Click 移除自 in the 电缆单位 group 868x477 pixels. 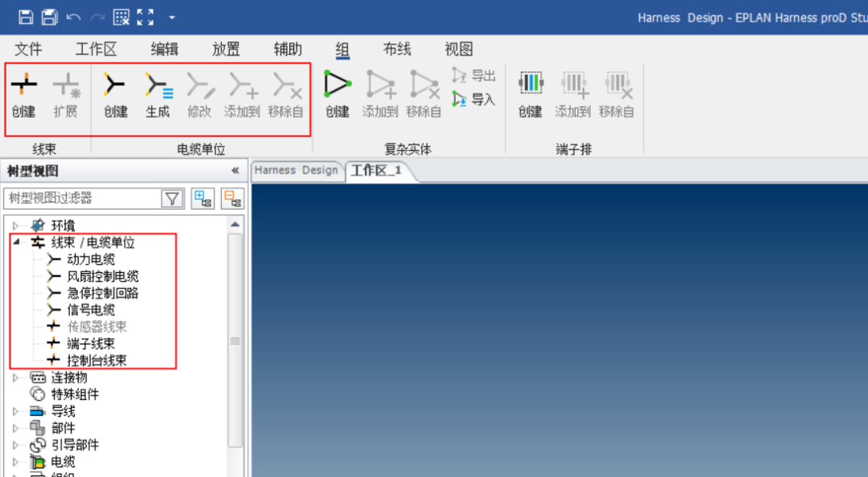(285, 96)
